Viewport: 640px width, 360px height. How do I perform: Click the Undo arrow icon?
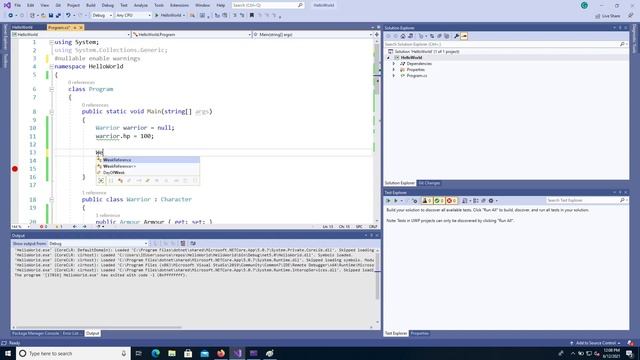tap(68, 15)
